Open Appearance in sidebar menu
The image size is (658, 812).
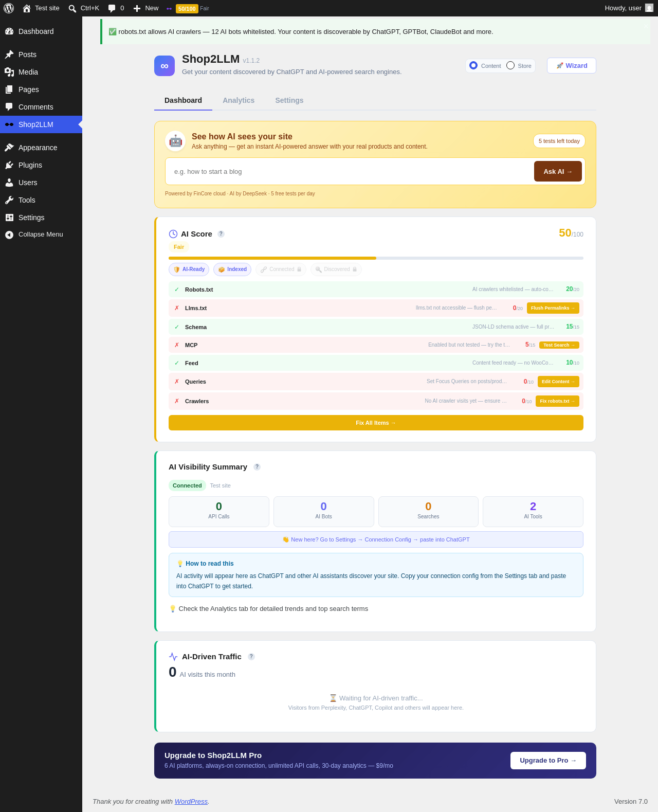click(41, 148)
